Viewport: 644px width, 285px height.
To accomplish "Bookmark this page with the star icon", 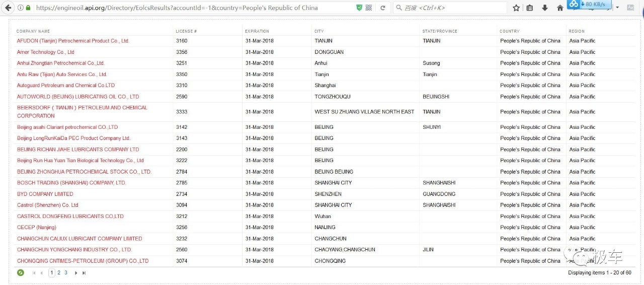I will pyautogui.click(x=516, y=8).
